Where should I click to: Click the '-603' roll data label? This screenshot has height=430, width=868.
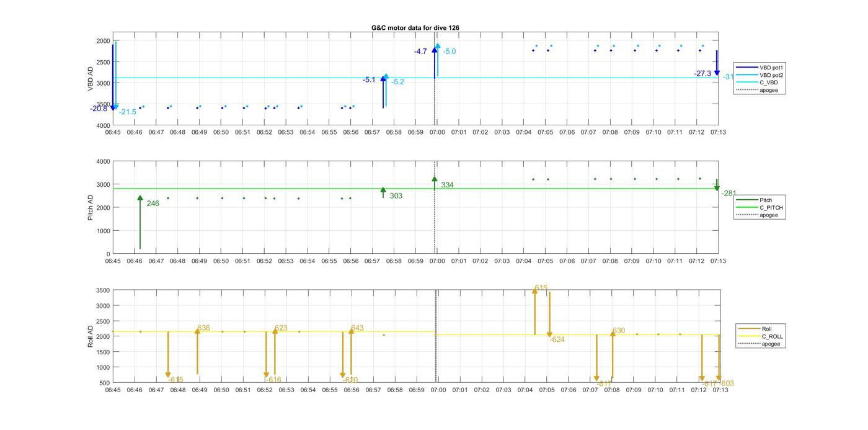click(727, 383)
